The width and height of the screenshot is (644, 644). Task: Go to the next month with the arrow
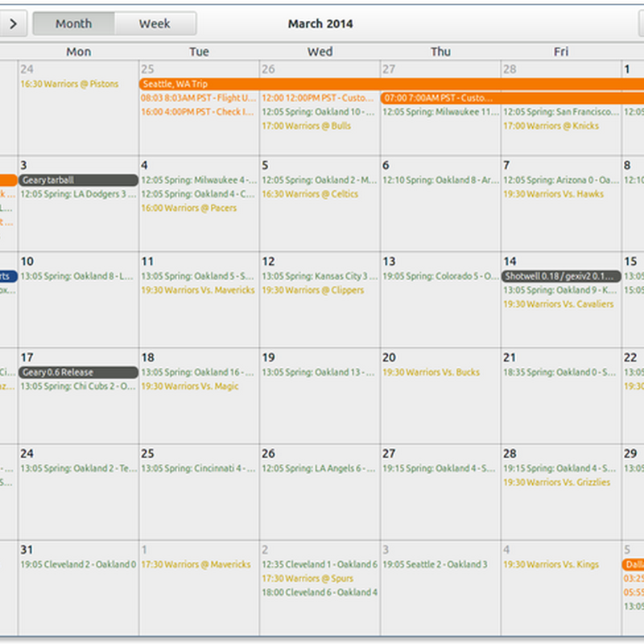coord(13,24)
